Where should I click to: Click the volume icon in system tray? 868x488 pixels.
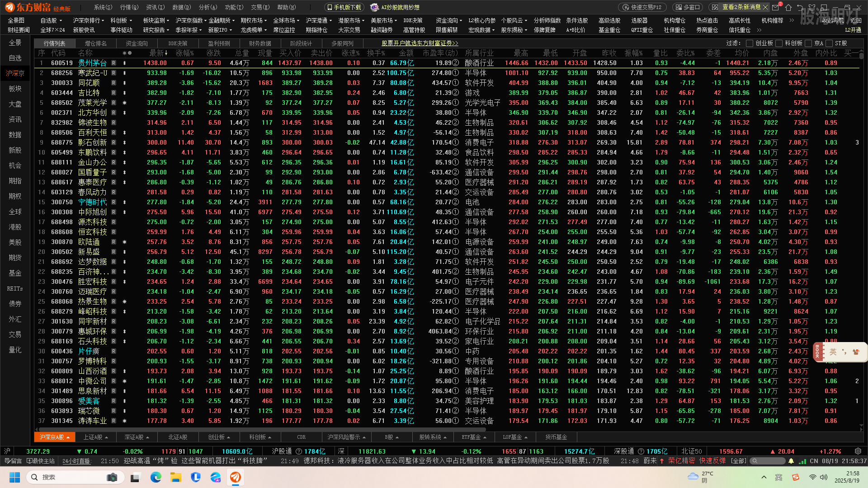pyautogui.click(x=824, y=477)
